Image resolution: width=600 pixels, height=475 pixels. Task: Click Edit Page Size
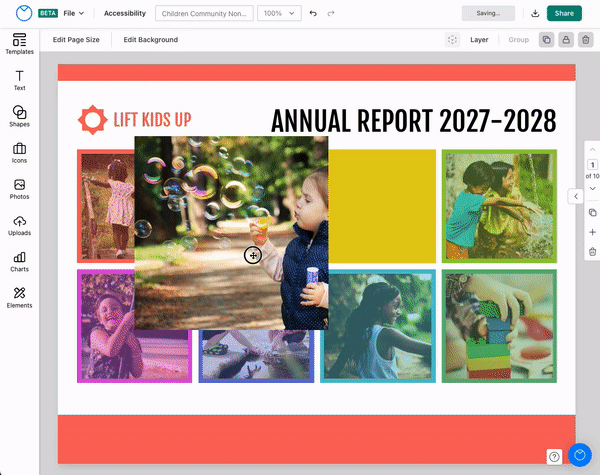point(76,40)
